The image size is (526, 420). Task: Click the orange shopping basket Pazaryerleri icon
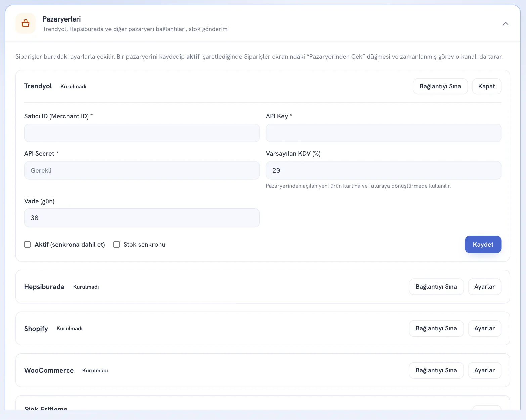(26, 24)
